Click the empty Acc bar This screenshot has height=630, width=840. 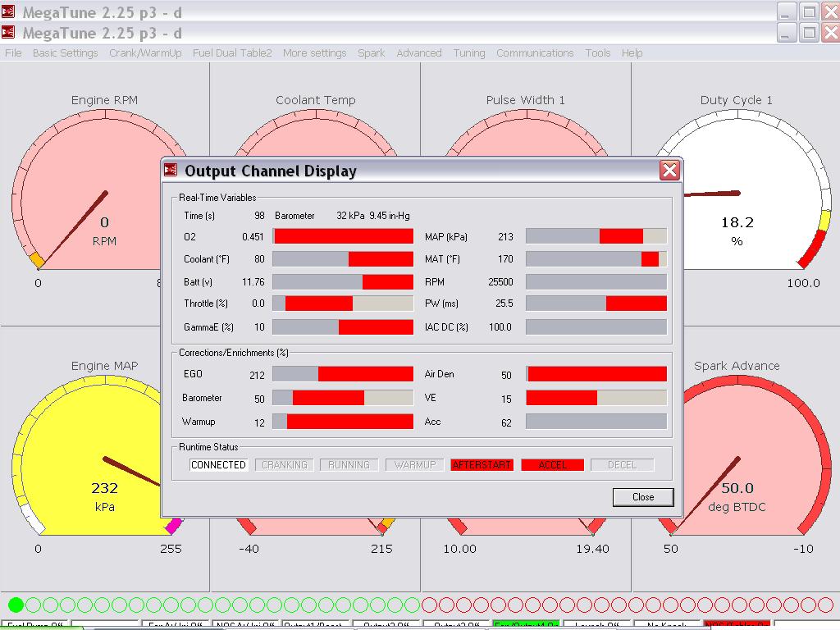(596, 422)
